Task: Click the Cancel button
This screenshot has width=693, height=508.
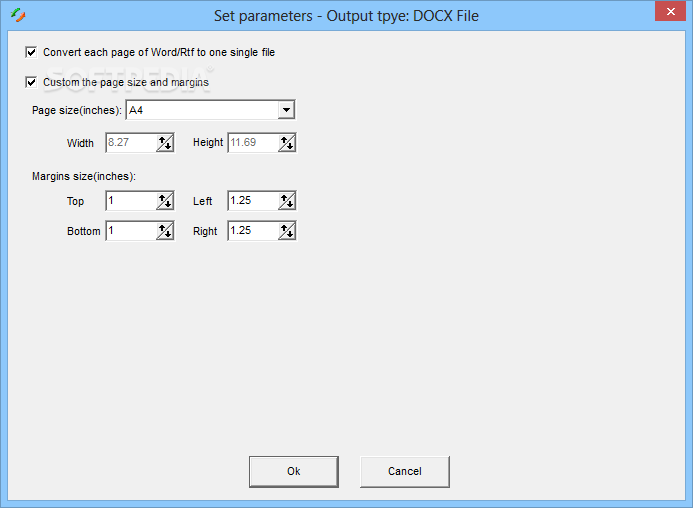Action: pos(405,472)
